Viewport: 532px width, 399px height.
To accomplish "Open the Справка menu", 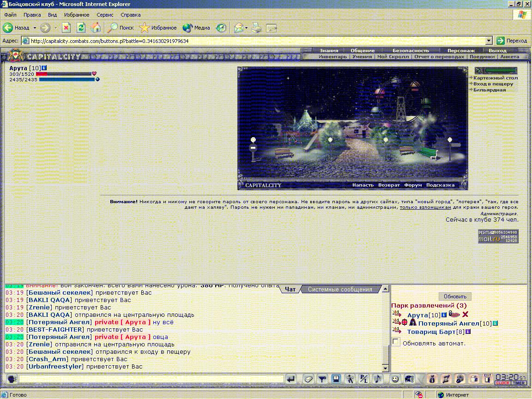I will point(131,15).
